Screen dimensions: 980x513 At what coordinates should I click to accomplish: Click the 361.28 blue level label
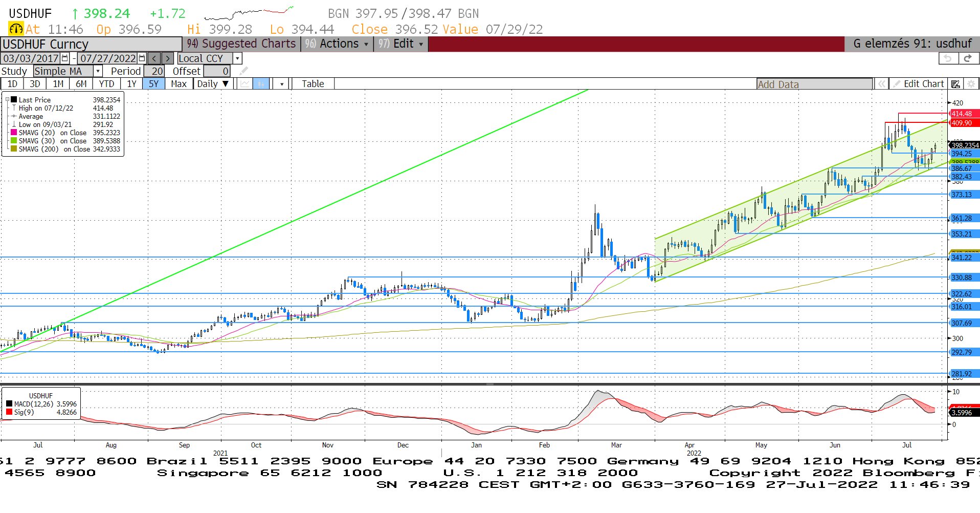tap(964, 218)
